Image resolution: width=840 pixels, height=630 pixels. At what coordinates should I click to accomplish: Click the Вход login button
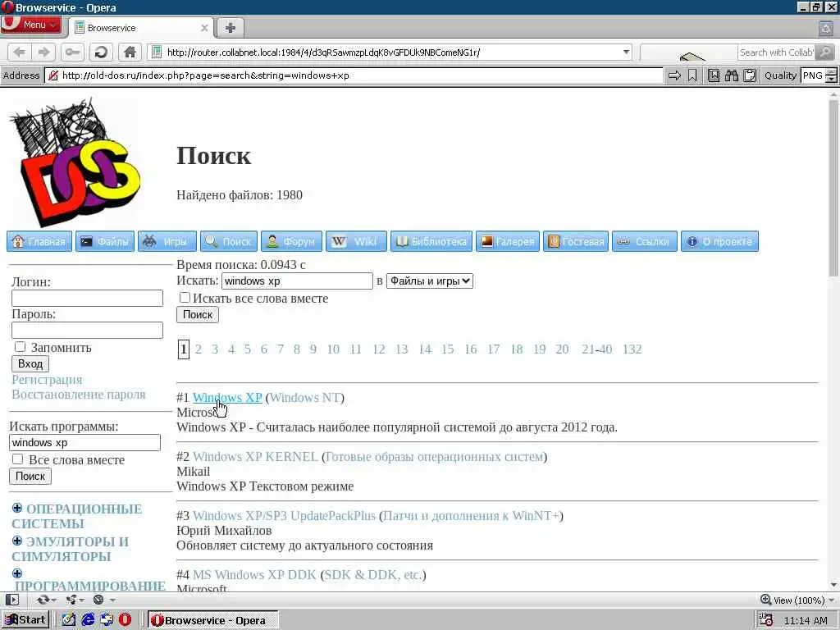click(30, 363)
